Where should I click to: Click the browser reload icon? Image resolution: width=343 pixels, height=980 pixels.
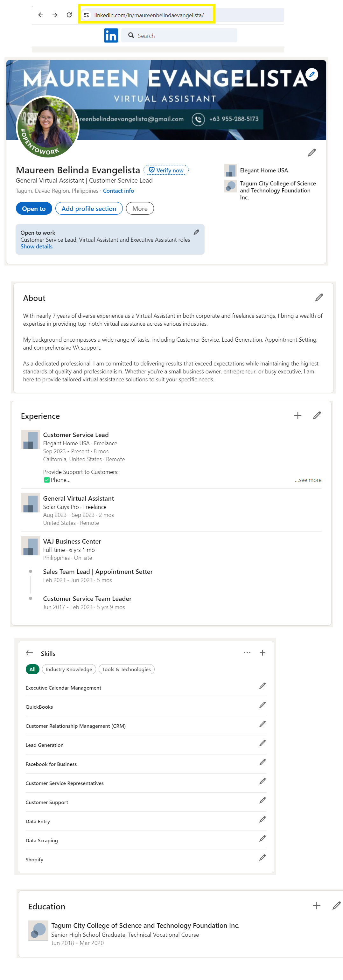69,15
